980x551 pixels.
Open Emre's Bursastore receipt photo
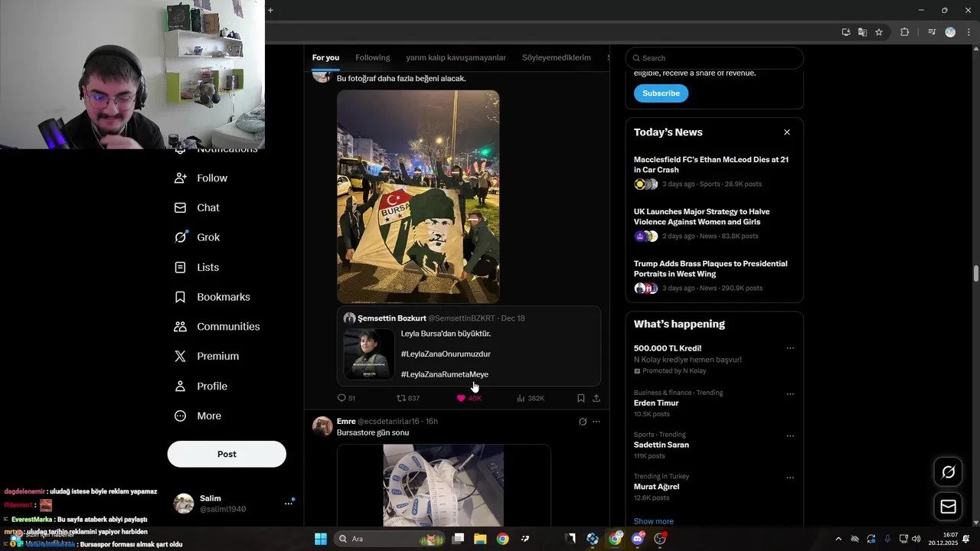443,485
